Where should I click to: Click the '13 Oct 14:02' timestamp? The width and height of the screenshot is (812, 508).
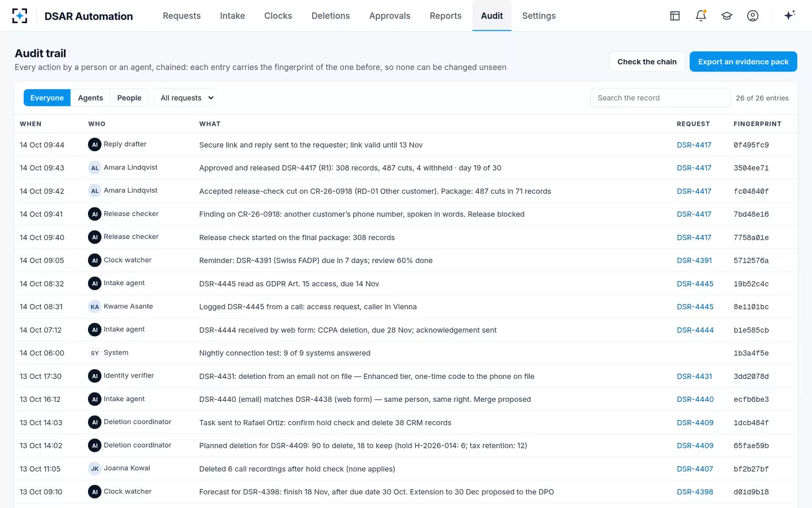(x=41, y=446)
